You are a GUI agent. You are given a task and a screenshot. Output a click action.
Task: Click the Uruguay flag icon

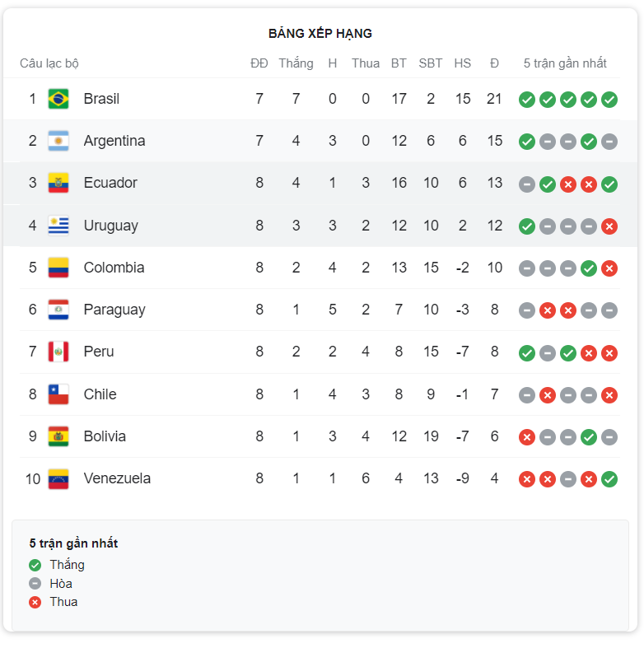coord(58,226)
